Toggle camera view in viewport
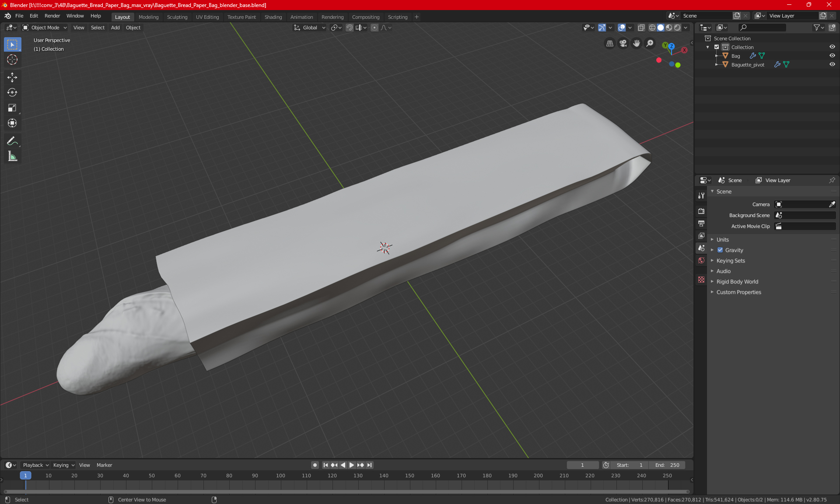Image resolution: width=840 pixels, height=504 pixels. [623, 43]
